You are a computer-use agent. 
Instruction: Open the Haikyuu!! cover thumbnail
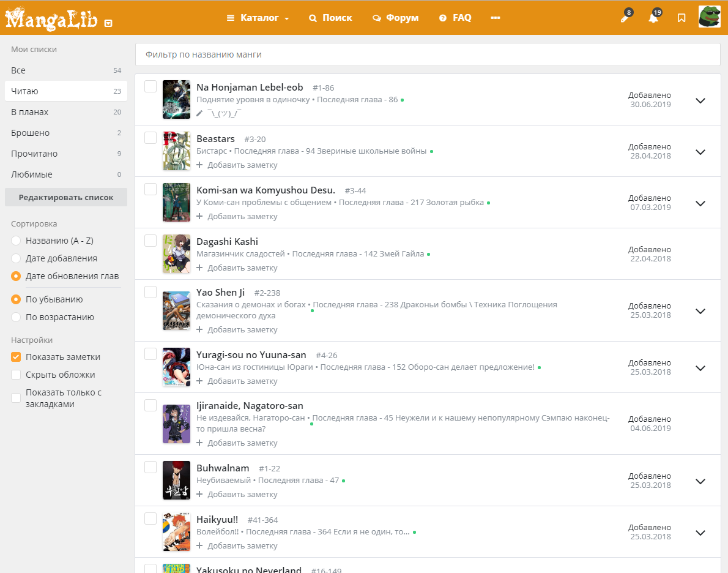(x=176, y=531)
